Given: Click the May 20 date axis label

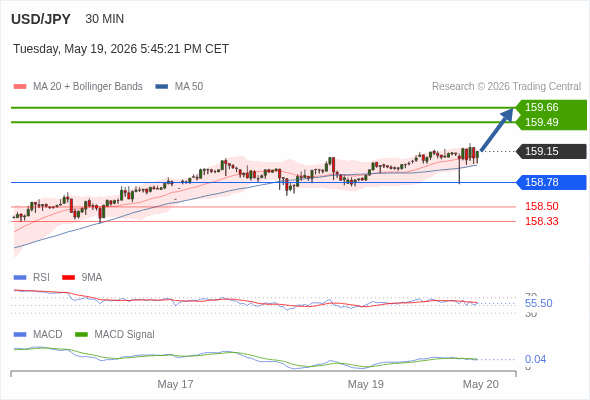Looking at the screenshot, I should (x=481, y=384).
